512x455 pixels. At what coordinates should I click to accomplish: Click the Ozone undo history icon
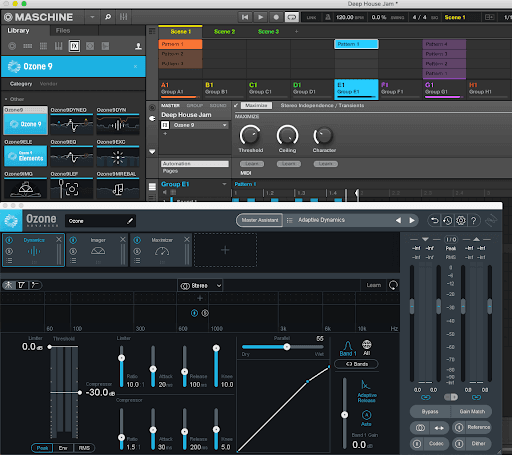(x=447, y=220)
